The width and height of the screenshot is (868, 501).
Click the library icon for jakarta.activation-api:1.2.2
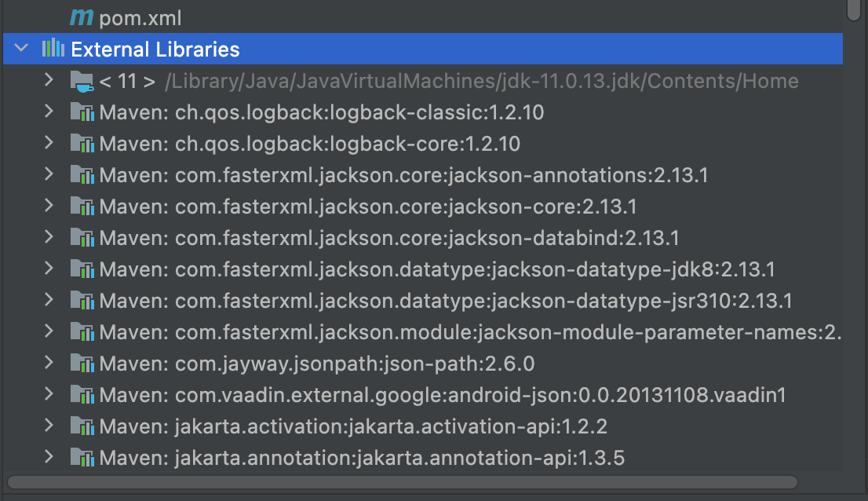[x=82, y=426]
